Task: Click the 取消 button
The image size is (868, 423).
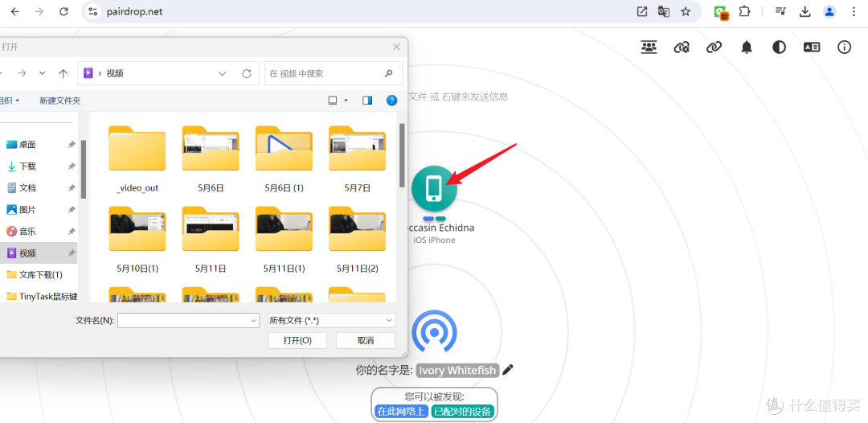Action: tap(366, 340)
